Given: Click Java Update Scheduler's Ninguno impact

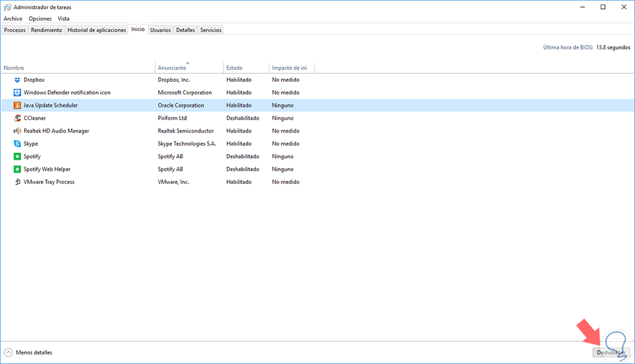Looking at the screenshot, I should (283, 105).
